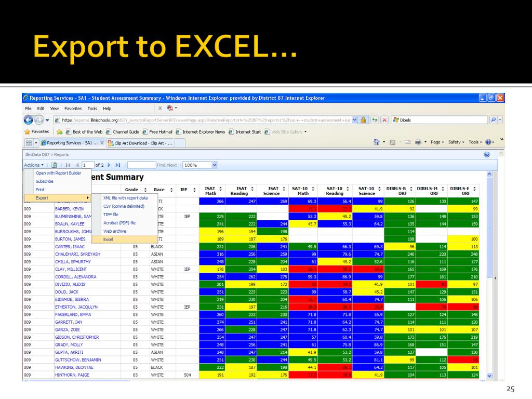Click the Help icon in command bar

pos(488,142)
